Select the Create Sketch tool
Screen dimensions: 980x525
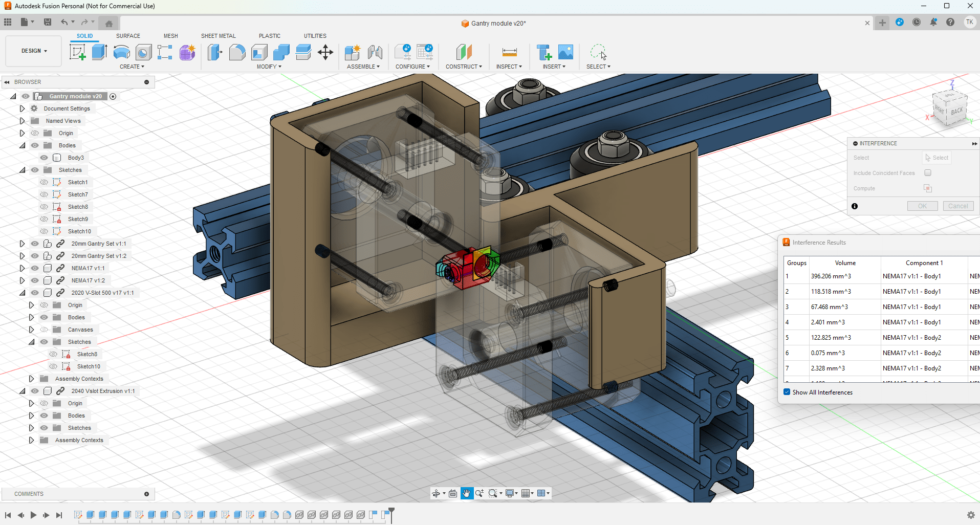point(77,52)
